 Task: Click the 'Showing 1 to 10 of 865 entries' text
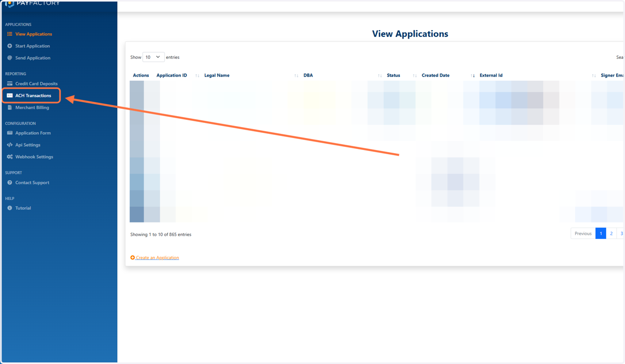(161, 234)
